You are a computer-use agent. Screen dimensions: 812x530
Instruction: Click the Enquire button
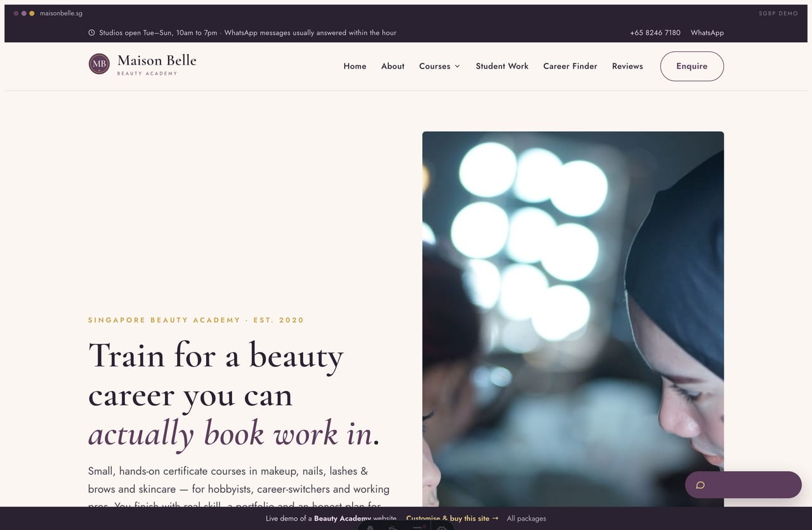coord(691,66)
